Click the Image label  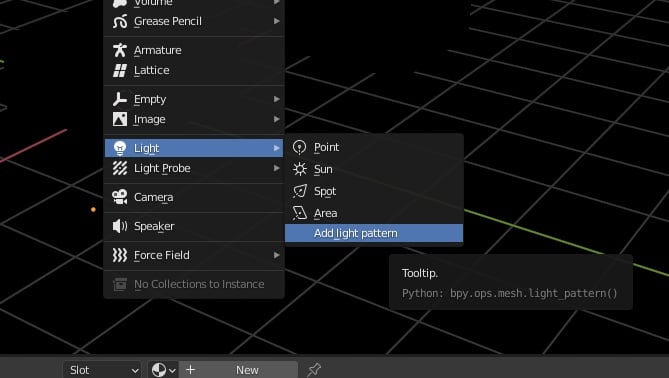[x=150, y=119]
